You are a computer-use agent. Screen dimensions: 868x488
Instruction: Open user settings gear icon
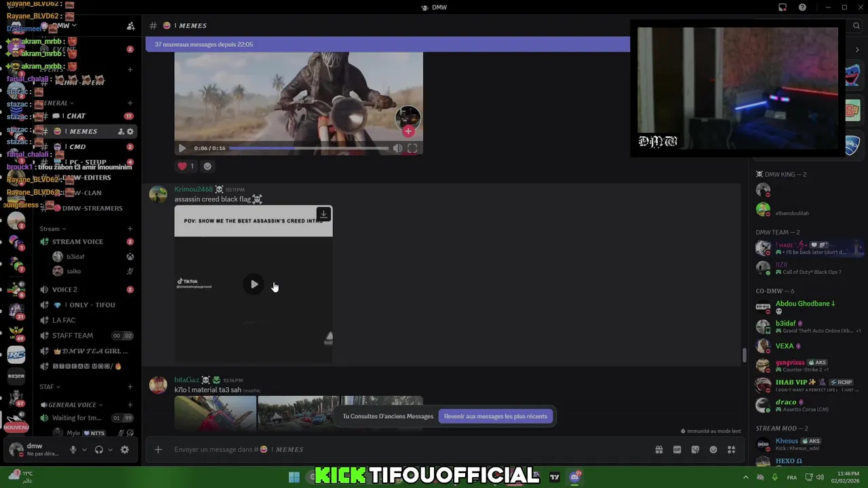[125, 449]
